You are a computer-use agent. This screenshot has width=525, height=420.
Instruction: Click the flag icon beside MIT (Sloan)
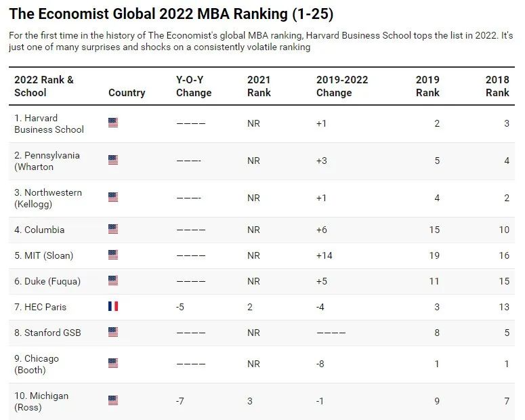(113, 255)
